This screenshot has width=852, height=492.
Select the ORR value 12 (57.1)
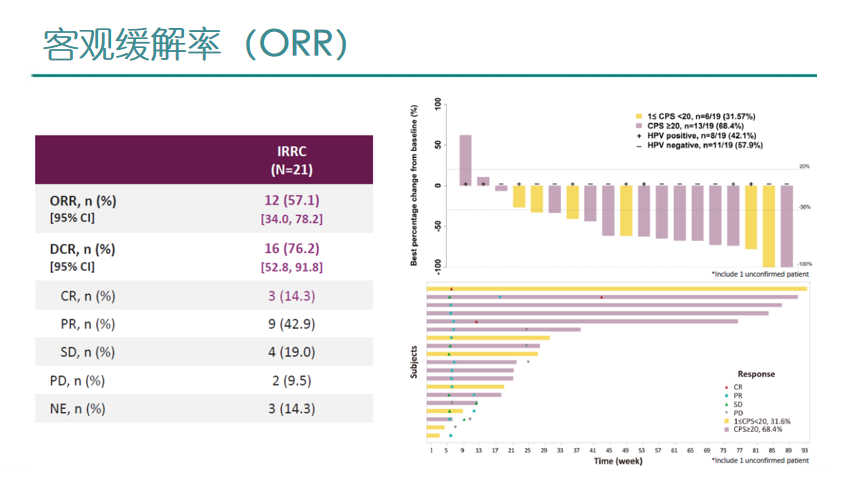click(293, 200)
